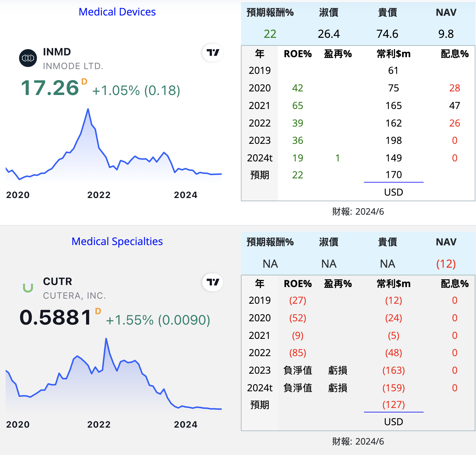This screenshot has width=476, height=455.
Task: Click the +1.55% (0.0090) price change
Action: click(x=158, y=320)
